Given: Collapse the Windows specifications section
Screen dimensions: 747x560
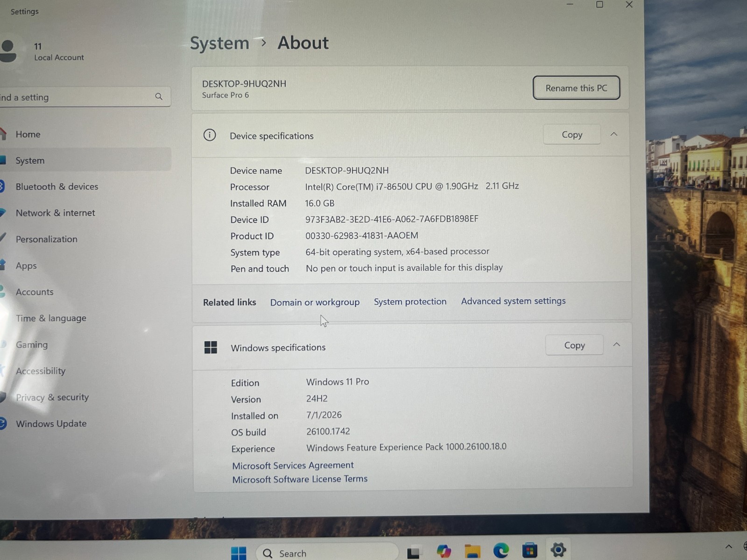Looking at the screenshot, I should (x=616, y=344).
